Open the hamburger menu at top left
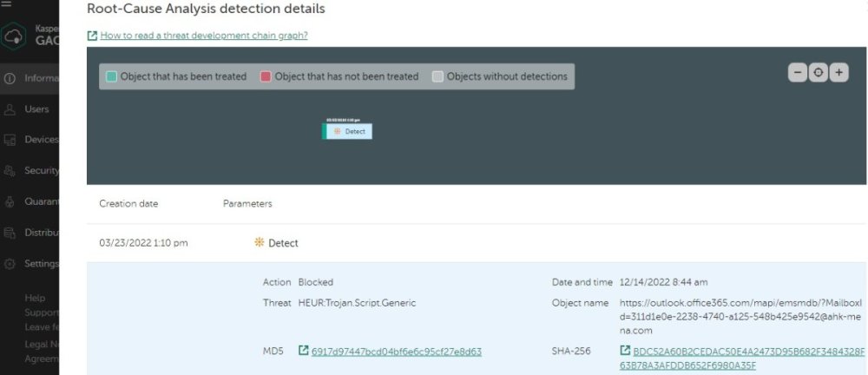 [5, 3]
